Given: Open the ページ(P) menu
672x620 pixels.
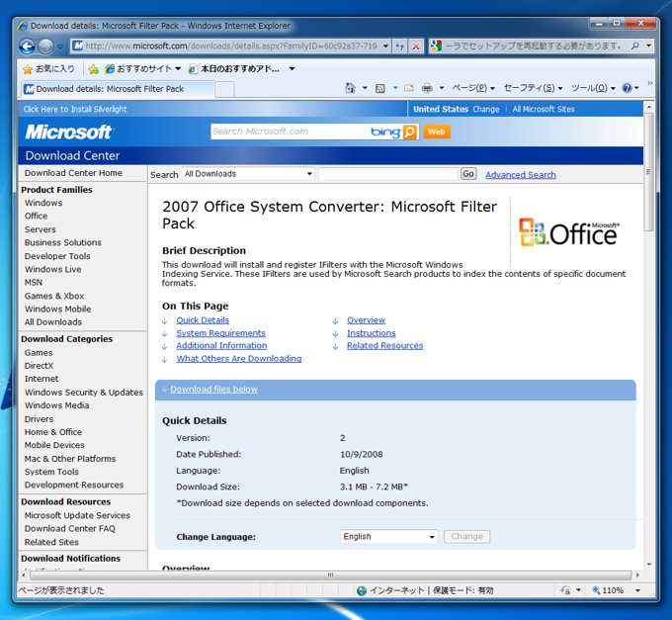Looking at the screenshot, I should click(473, 88).
